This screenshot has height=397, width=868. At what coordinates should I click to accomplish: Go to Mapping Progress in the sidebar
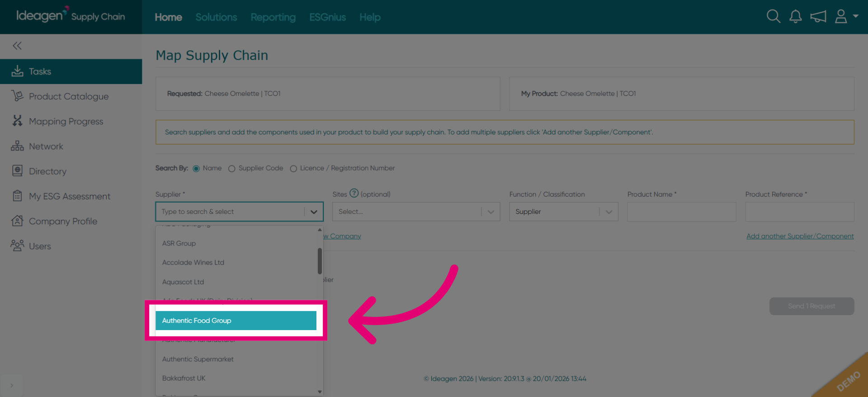tap(71, 121)
